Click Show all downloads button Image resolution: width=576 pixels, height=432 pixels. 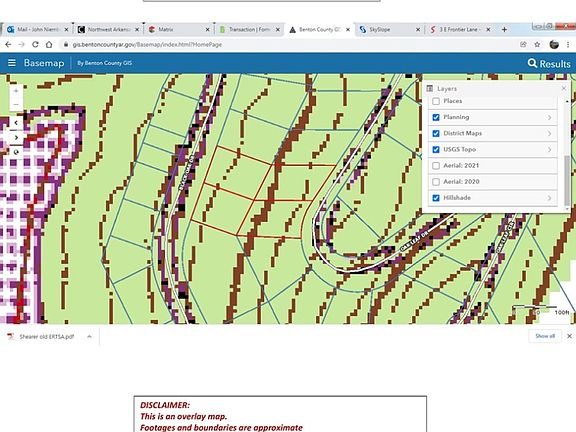point(545,336)
